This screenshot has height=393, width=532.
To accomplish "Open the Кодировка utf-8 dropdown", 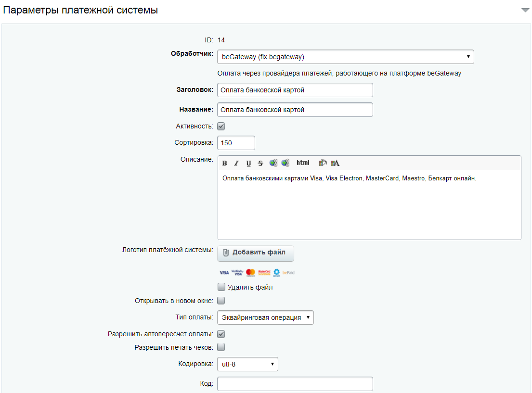I will pyautogui.click(x=247, y=364).
